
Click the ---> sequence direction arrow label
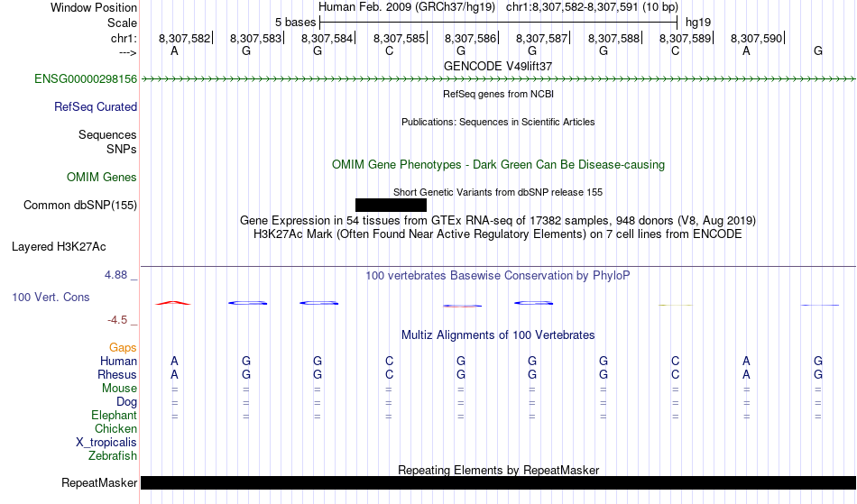tap(128, 52)
